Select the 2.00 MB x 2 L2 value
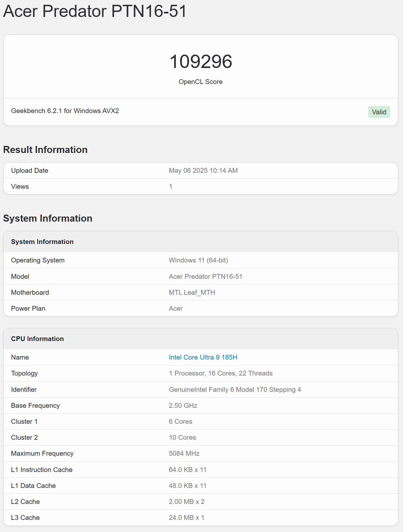Image resolution: width=403 pixels, height=532 pixels. 186,502
